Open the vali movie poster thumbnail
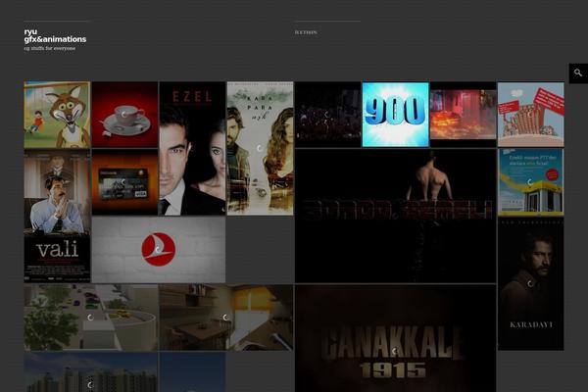Screen dimensions: 588x392 (x=57, y=216)
